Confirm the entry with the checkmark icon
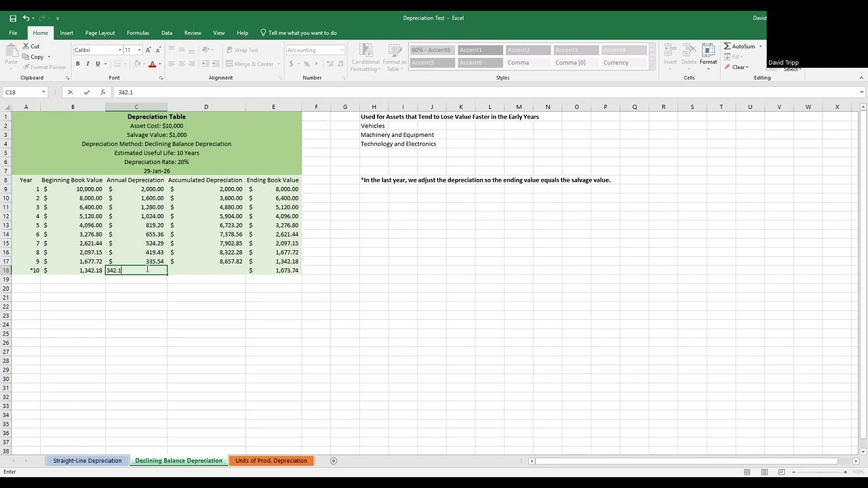 pyautogui.click(x=86, y=92)
